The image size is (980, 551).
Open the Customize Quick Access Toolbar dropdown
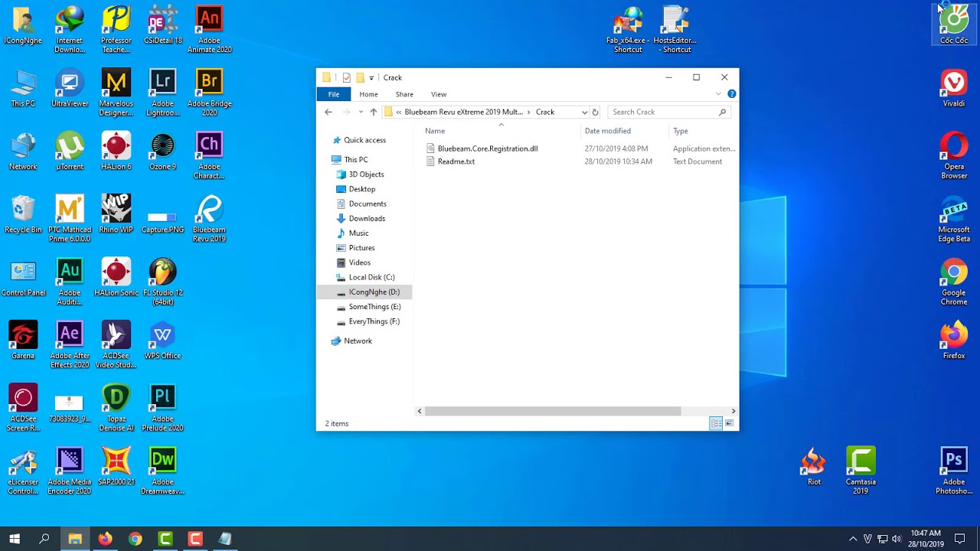click(x=371, y=77)
